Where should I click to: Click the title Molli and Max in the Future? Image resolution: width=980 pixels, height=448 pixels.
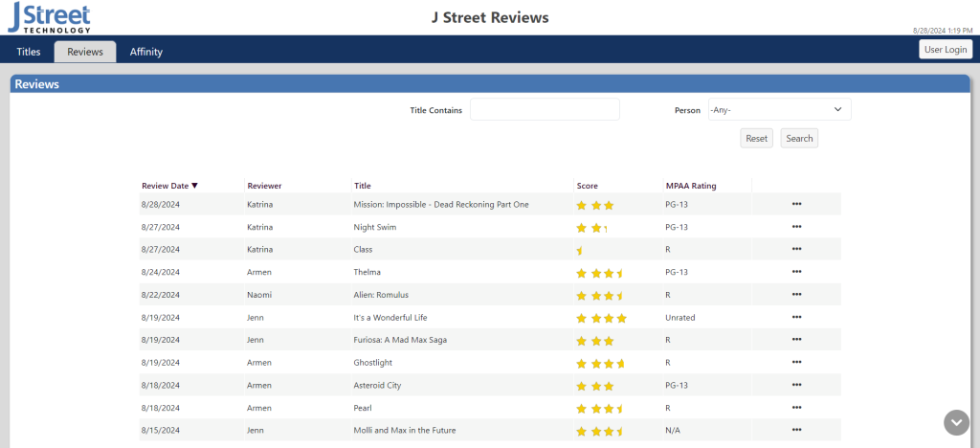coord(405,431)
